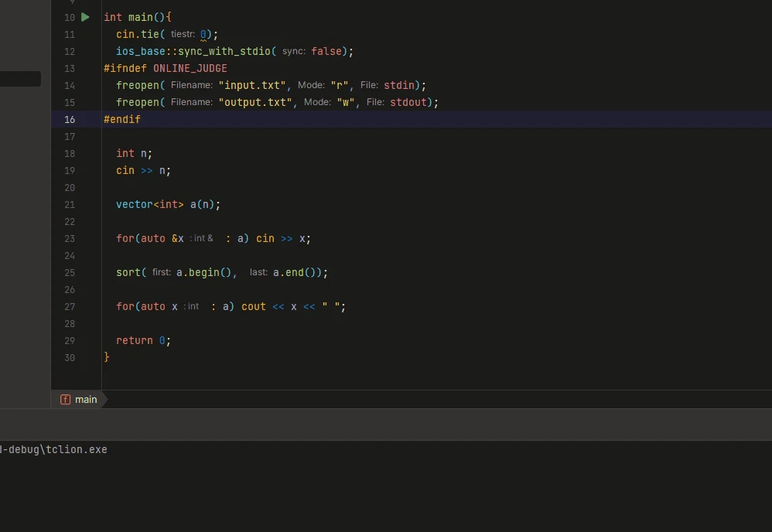Click the return 0 statement
Screen dimensions: 772x532
coord(143,340)
